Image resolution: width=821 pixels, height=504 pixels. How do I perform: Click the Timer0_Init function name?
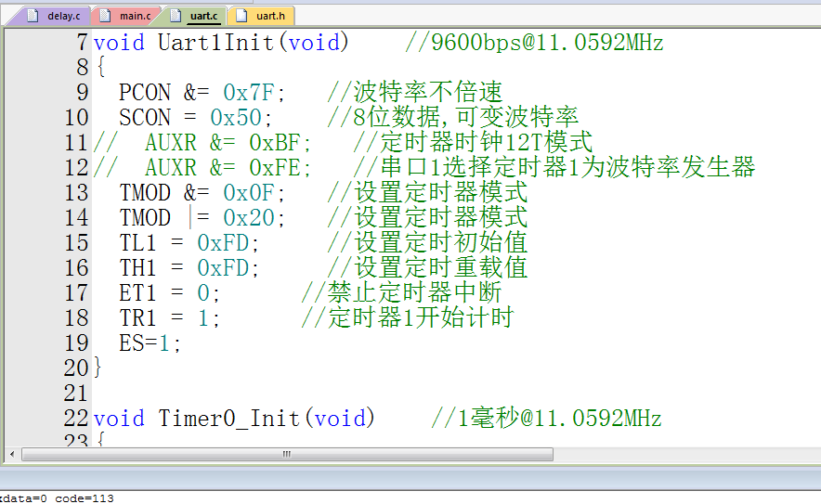pyautogui.click(x=228, y=419)
